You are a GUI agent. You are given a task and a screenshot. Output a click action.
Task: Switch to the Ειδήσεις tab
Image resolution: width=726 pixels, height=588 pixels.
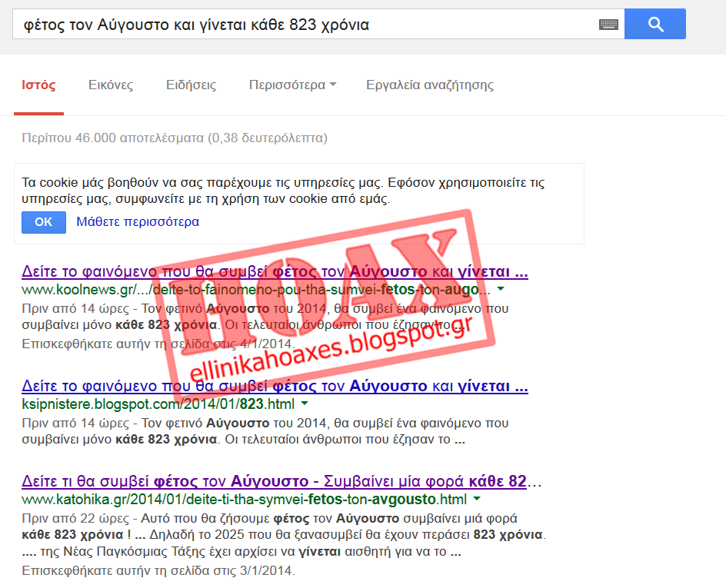pyautogui.click(x=191, y=85)
